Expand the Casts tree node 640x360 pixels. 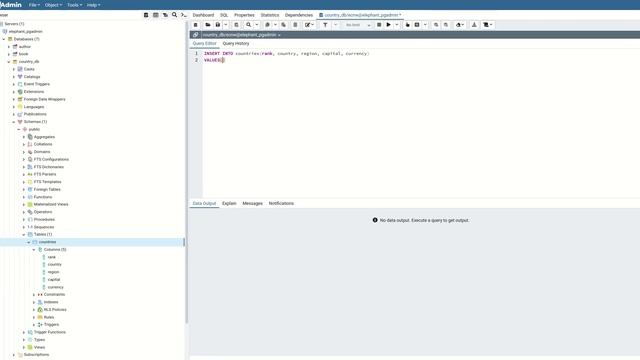[13, 69]
